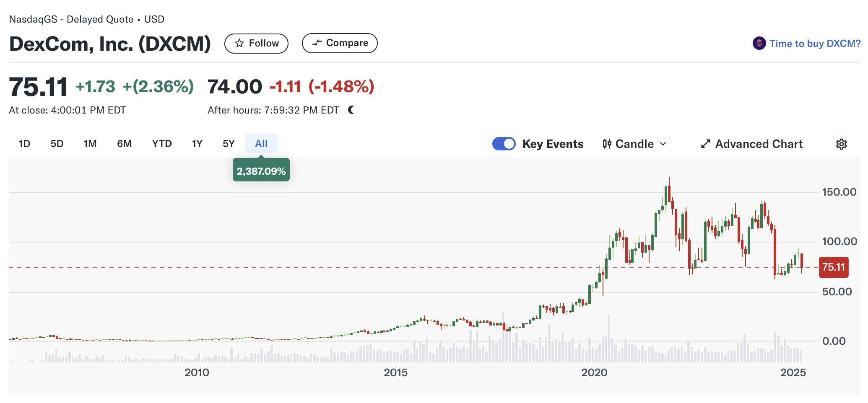
Task: Open the Compare button
Action: pos(340,43)
